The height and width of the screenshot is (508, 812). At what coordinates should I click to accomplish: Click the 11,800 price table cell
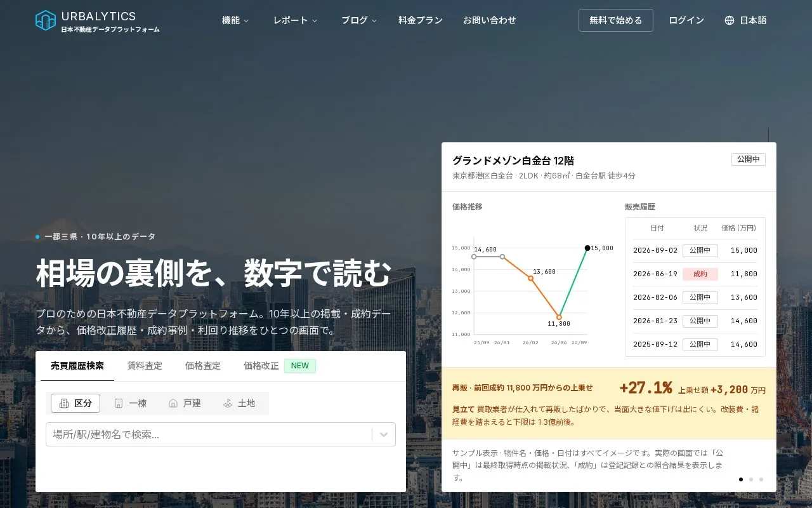tap(744, 274)
